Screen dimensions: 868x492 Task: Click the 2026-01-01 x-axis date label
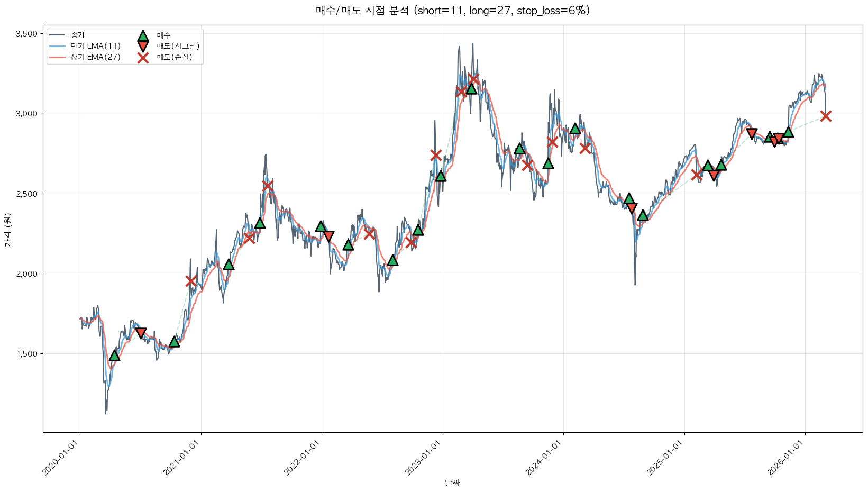(787, 458)
